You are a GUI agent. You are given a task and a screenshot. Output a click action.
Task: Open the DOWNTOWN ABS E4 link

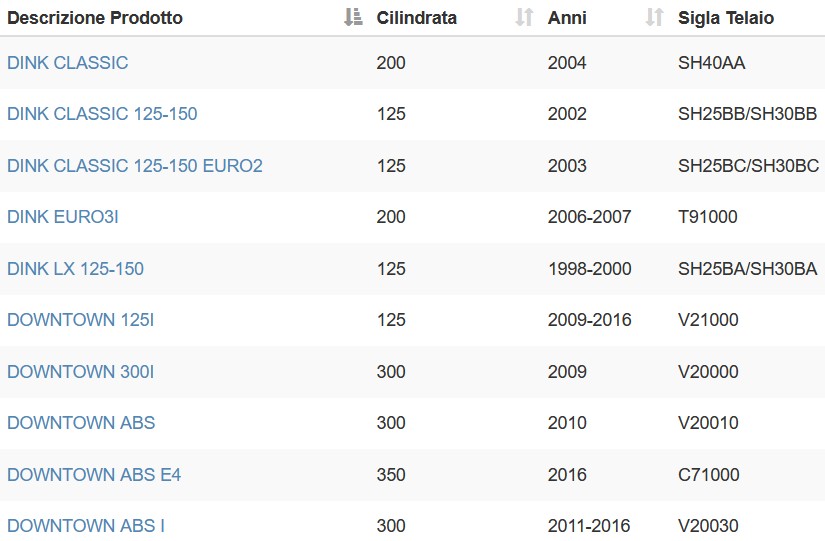[94, 475]
